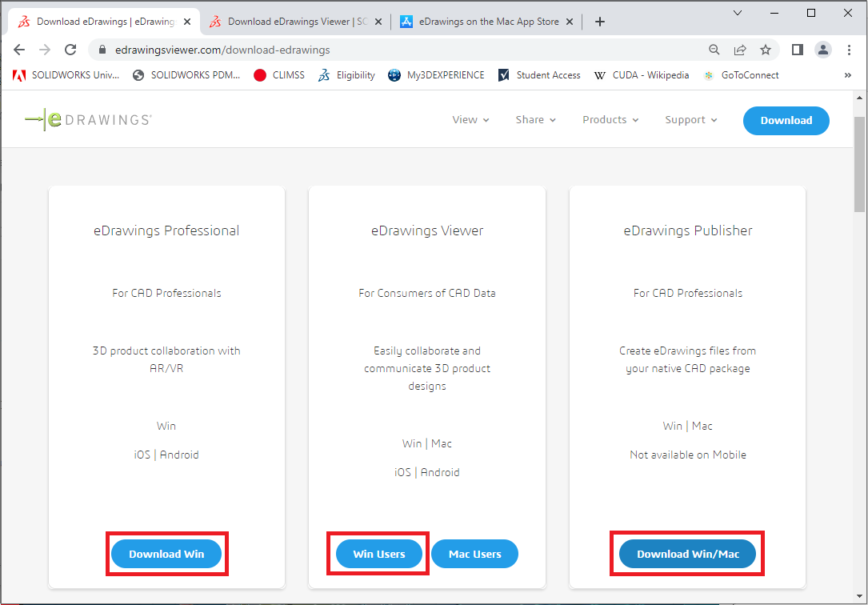Reload the current page
Image resolution: width=868 pixels, height=605 pixels.
tap(70, 50)
